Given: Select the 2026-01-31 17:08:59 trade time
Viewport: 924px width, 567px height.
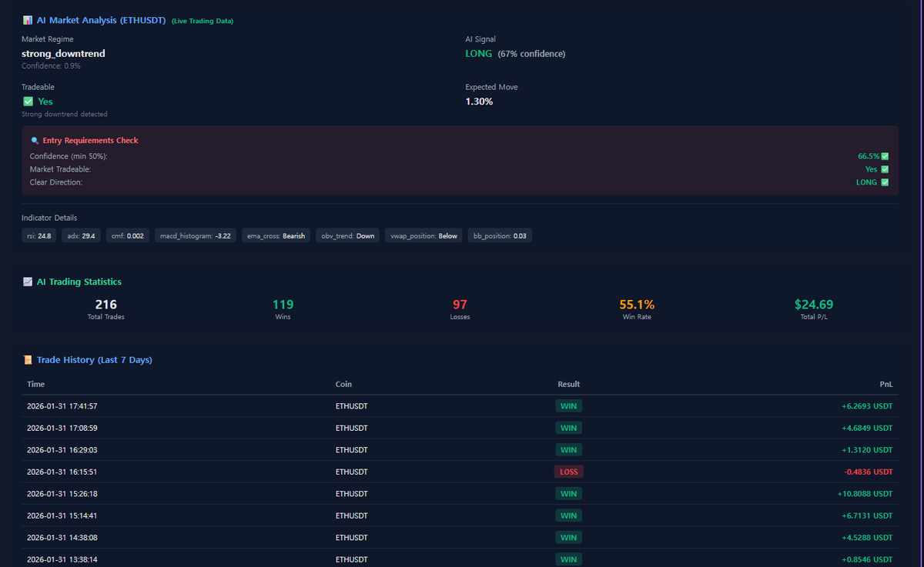Looking at the screenshot, I should coord(62,428).
